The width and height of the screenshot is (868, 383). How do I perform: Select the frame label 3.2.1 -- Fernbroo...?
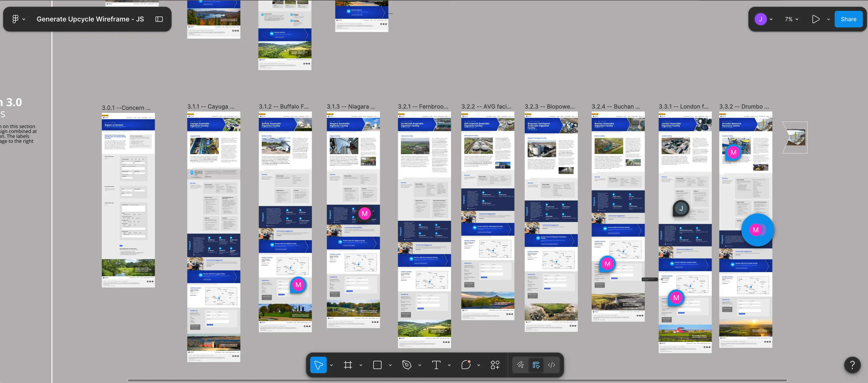(423, 106)
